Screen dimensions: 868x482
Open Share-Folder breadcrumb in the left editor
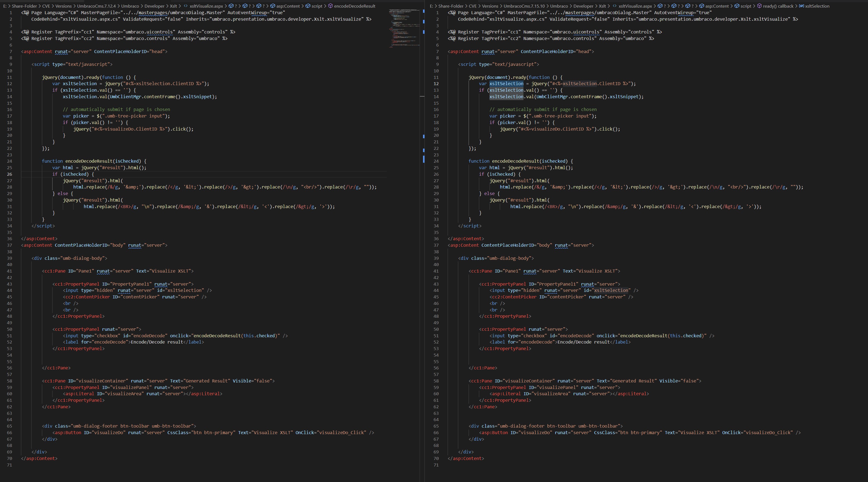coord(24,6)
